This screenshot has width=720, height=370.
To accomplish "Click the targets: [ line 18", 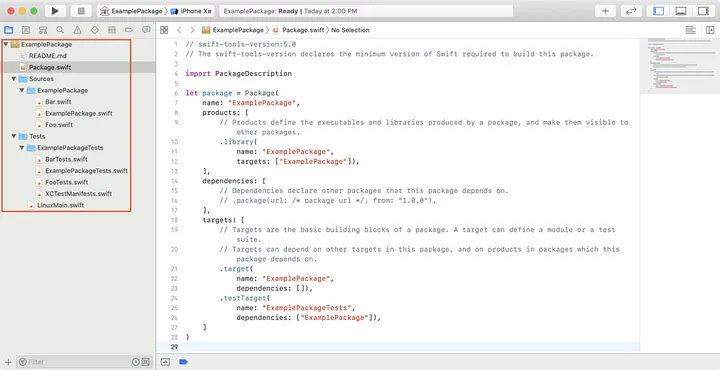I will [223, 220].
